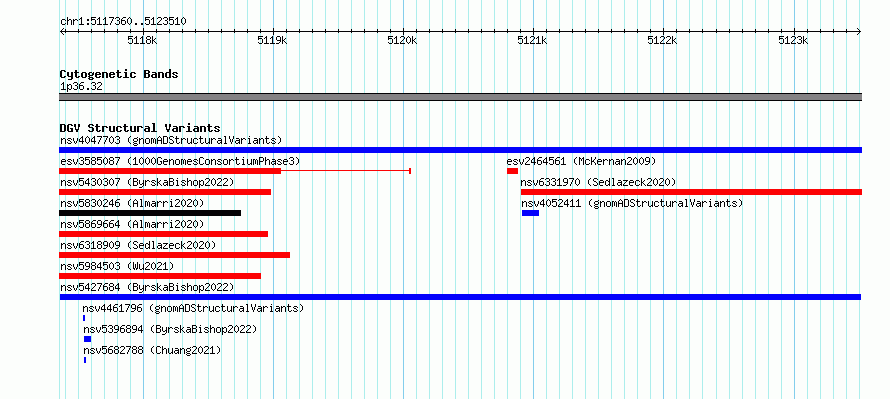Click the 'esv3585087 (1000GenomesConsortiumPhase3)' label
890x399 pixels.
click(x=180, y=161)
